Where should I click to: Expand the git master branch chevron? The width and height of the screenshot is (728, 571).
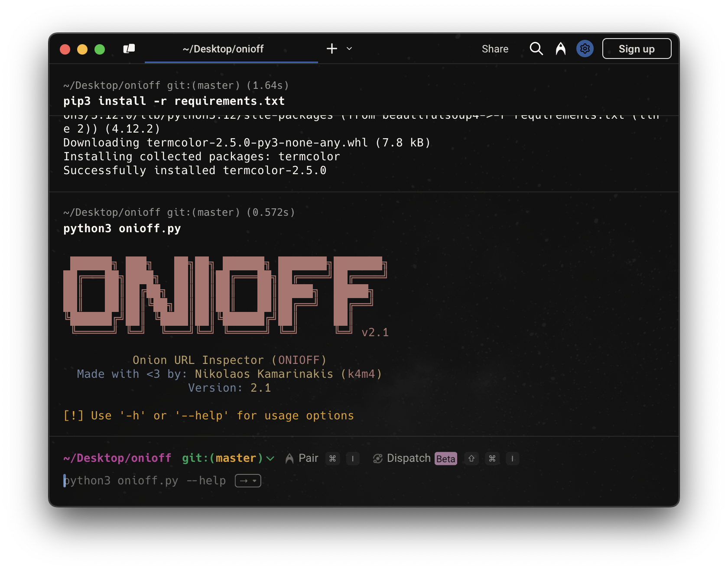[x=270, y=458]
